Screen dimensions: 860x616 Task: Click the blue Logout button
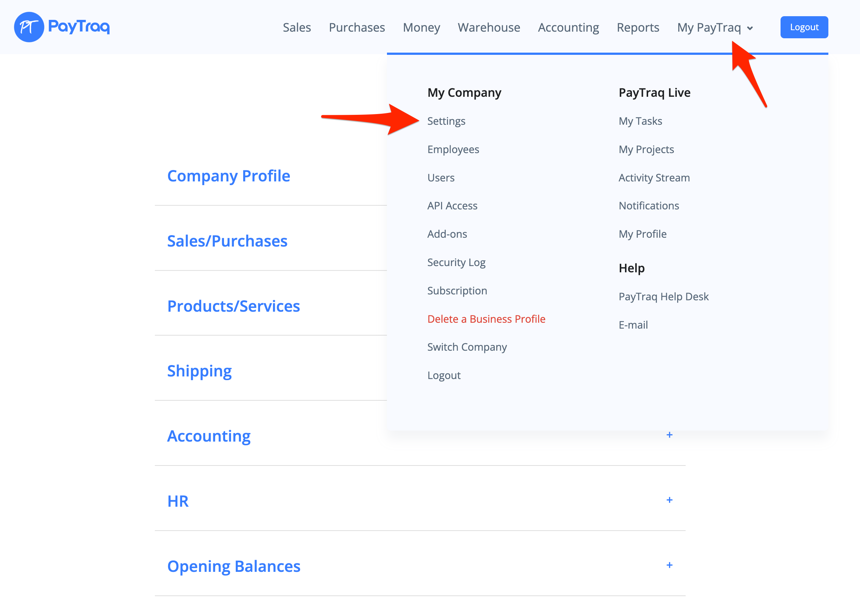click(803, 27)
